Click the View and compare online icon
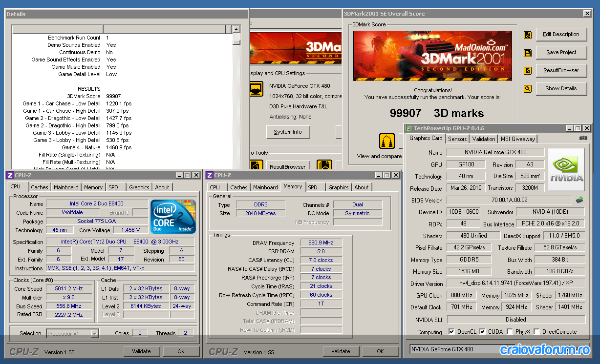The width and height of the screenshot is (600, 364). tap(387, 141)
